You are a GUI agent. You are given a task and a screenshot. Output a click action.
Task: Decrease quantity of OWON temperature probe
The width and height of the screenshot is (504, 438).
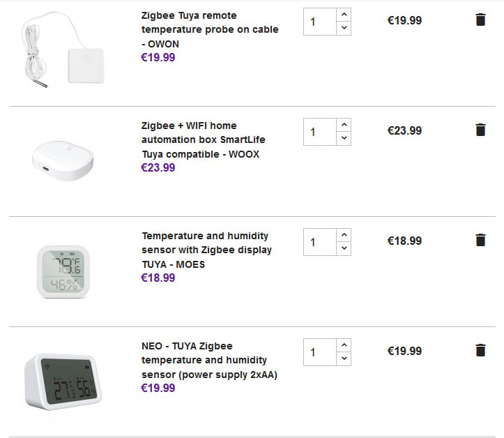344,28
